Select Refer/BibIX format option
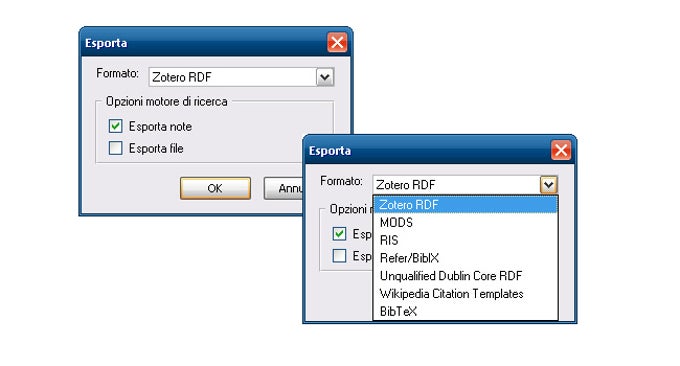The height and width of the screenshot is (366, 680). pos(465,258)
